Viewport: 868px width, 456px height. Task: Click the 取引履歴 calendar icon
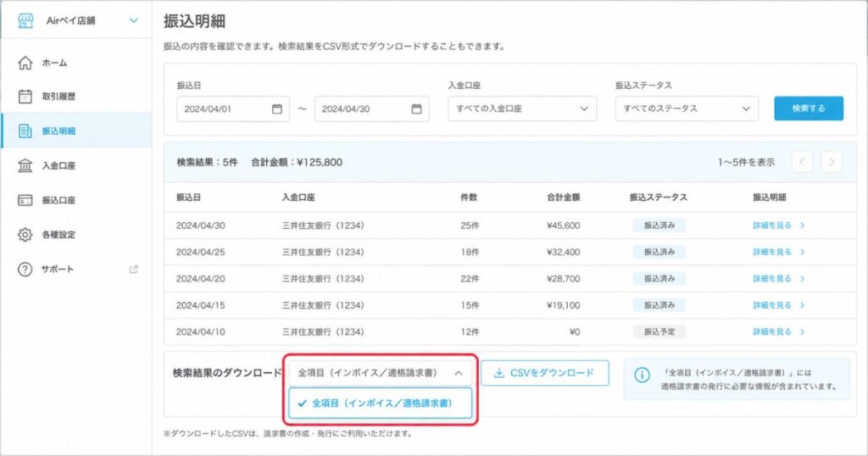click(x=25, y=97)
